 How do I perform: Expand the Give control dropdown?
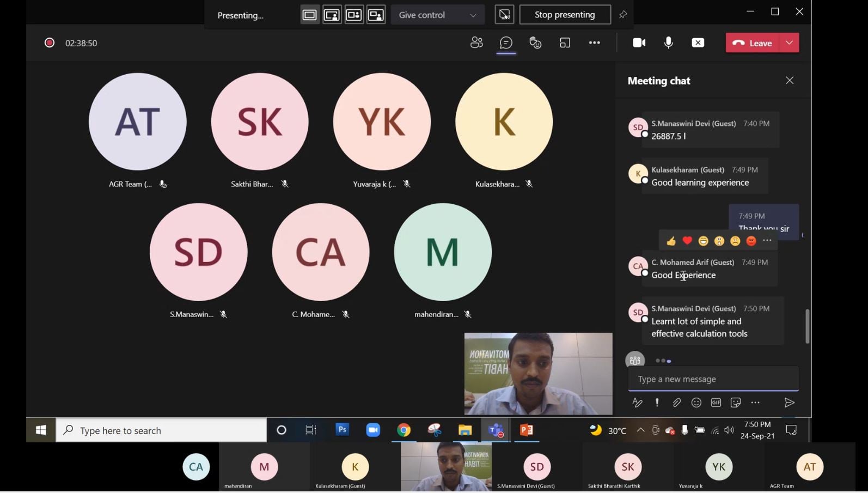pos(438,15)
